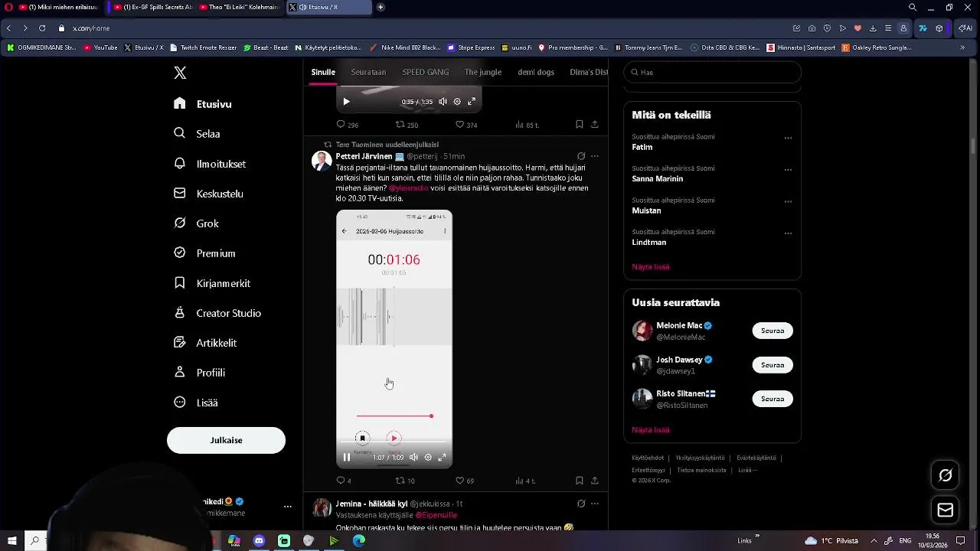Like Petteri Järvinen post with 69 likes
This screenshot has height=551, width=980.
coord(465,481)
